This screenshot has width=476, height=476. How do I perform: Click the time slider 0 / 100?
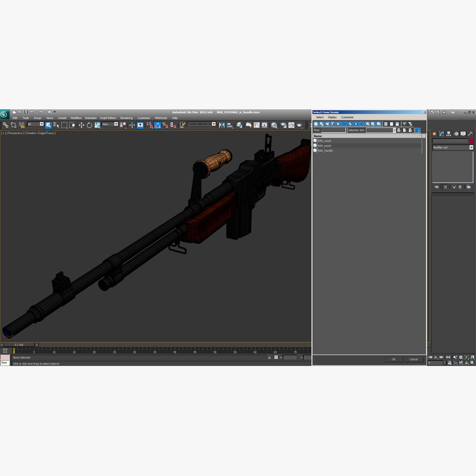point(19,345)
